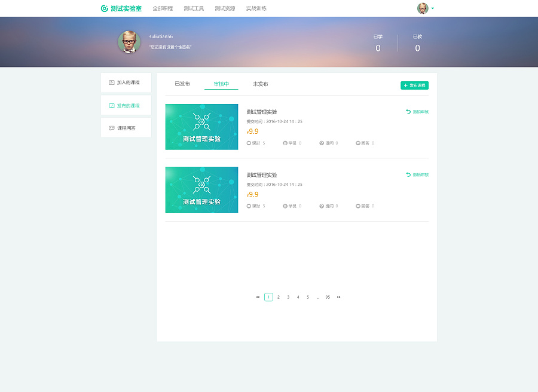Open the user avatar dropdown menu
The image size is (538, 392).
coord(423,8)
